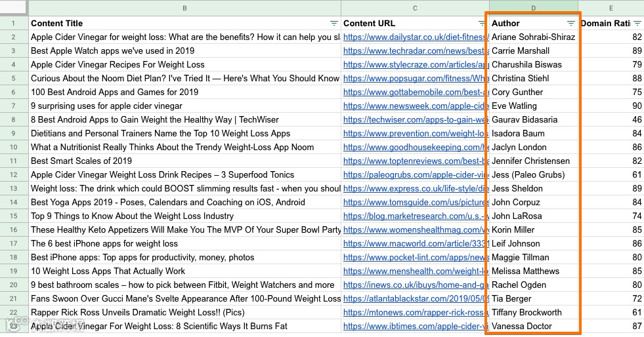Select the author cell Tiffany Brockworth
This screenshot has width=644, height=337.
pos(534,312)
